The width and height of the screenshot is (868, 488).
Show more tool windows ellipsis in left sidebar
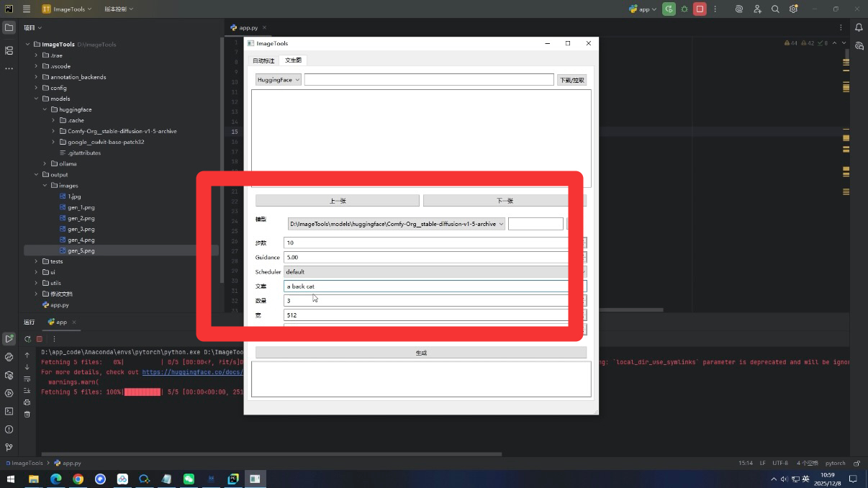click(9, 68)
